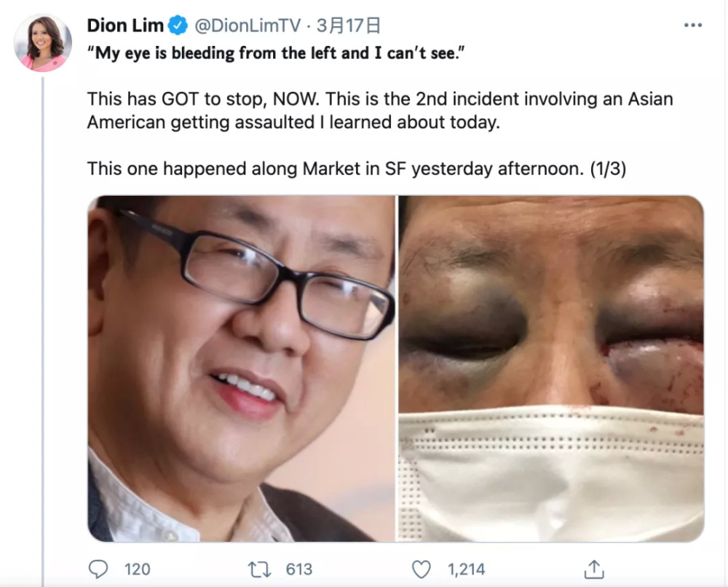Like the tweet with heart icon

pos(421,570)
